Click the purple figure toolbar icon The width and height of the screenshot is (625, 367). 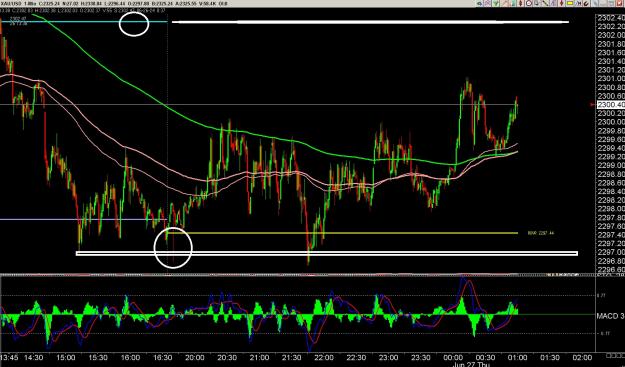point(553,3)
